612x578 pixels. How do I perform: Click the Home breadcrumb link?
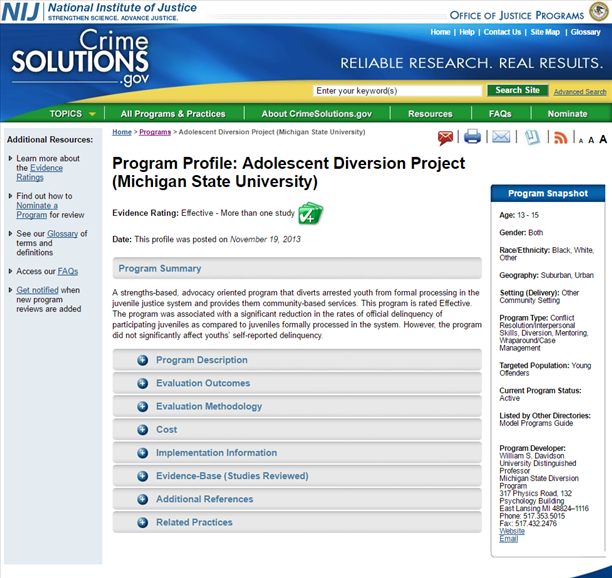pyautogui.click(x=122, y=132)
